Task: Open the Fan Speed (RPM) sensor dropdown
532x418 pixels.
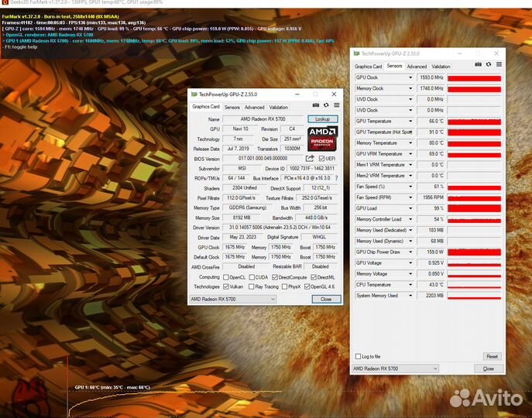Action: click(x=410, y=197)
